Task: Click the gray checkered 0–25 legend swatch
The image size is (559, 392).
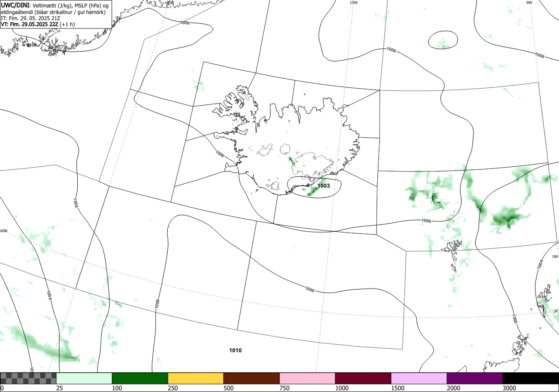Action: click(x=28, y=378)
